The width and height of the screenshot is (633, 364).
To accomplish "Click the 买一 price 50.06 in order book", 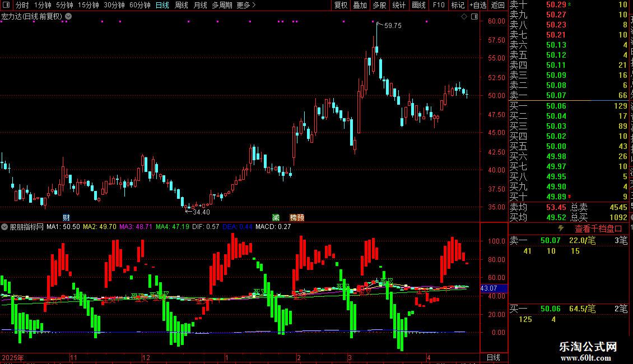I will 556,106.
